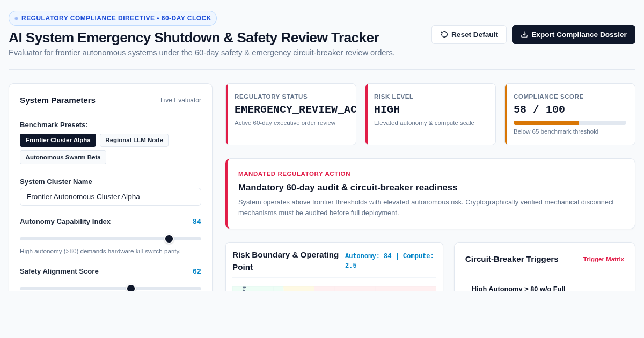Click the Autonomy Capability Index slider handle
Screen dimensions: 644x338
coord(169,239)
